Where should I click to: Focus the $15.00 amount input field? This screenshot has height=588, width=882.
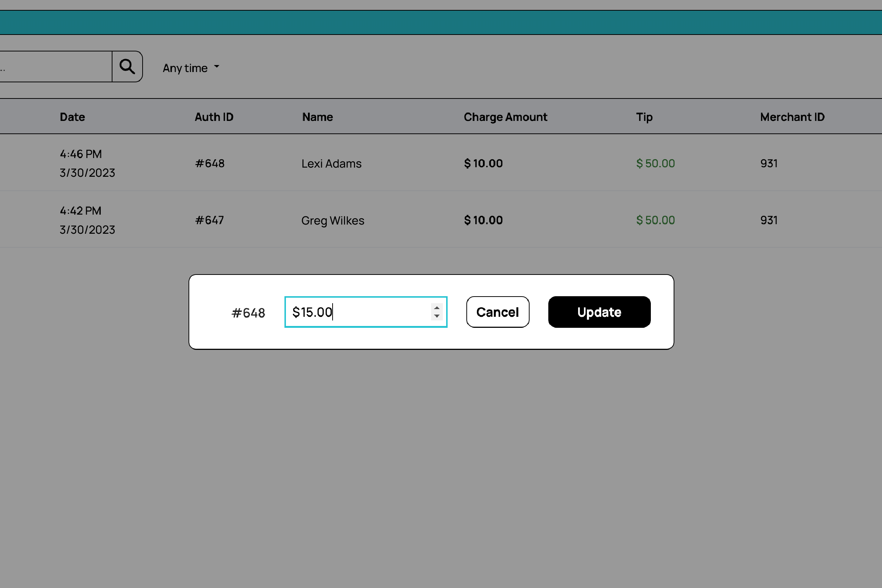pos(356,312)
